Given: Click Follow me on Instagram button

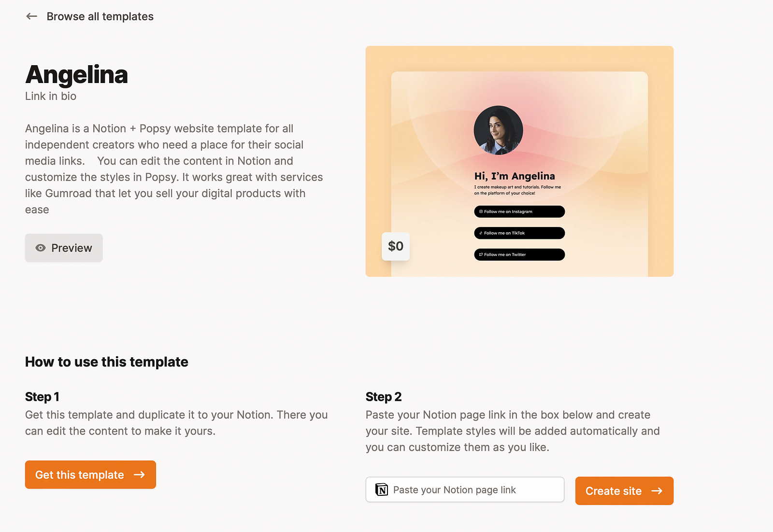Looking at the screenshot, I should (x=519, y=211).
